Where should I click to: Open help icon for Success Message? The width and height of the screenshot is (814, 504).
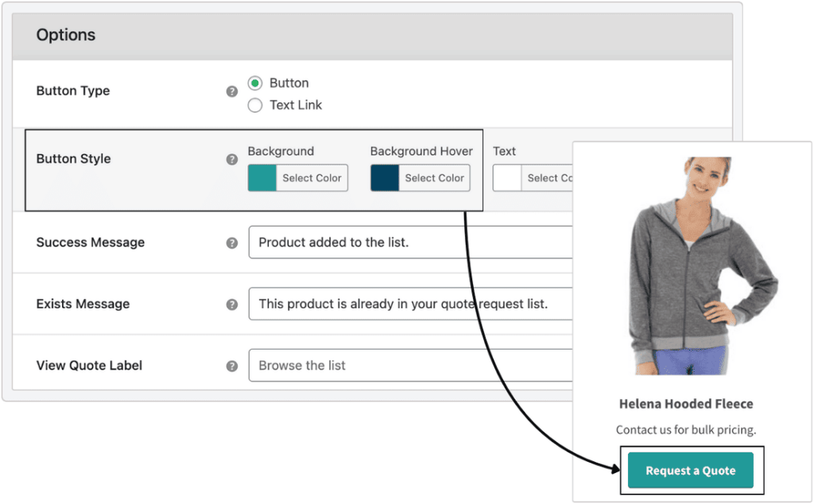coord(232,243)
